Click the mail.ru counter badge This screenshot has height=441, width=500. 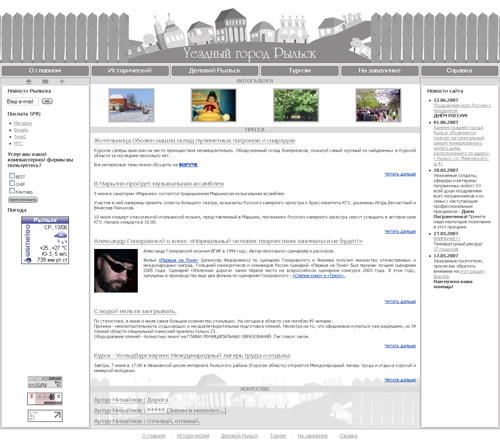pos(45,382)
